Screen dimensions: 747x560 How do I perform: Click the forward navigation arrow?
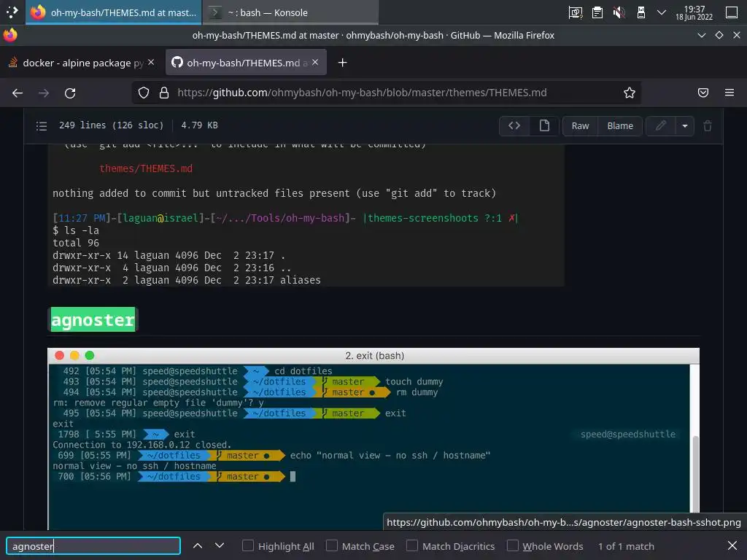[x=44, y=93]
